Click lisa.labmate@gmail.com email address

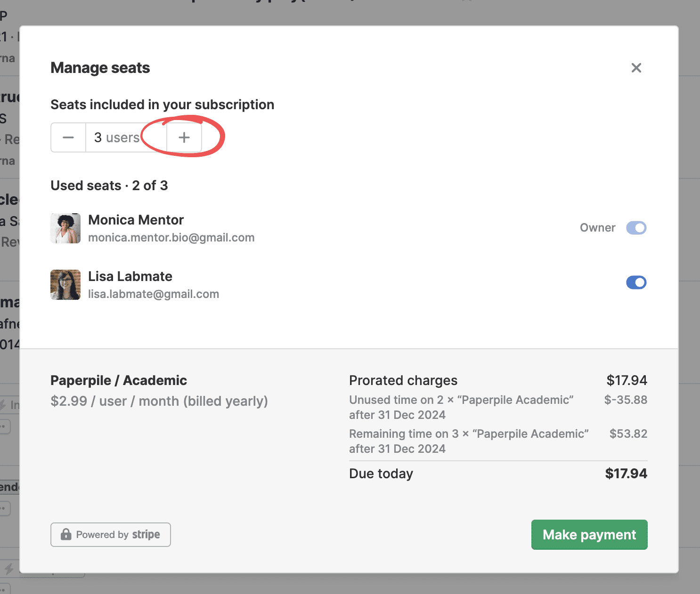(x=154, y=294)
